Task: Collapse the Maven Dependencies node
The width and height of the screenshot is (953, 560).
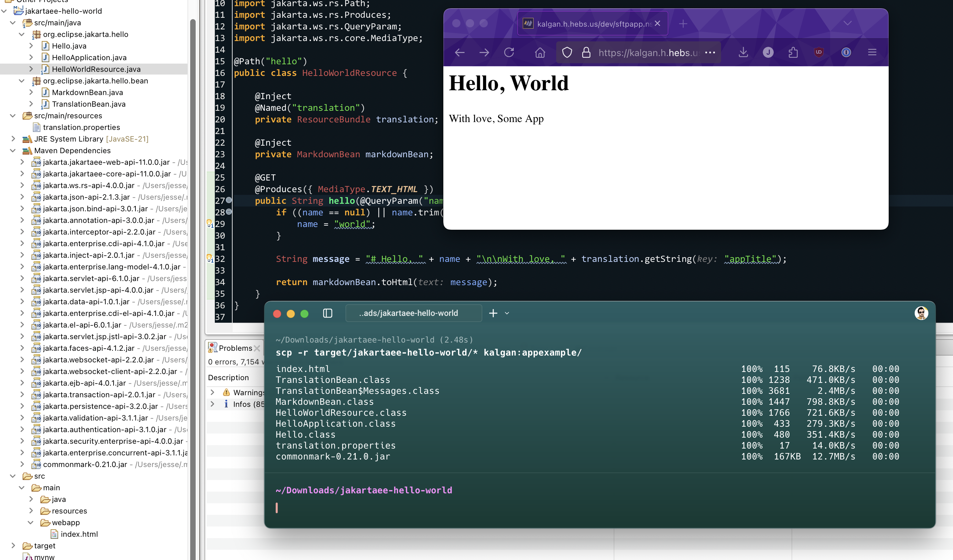Action: coord(13,150)
